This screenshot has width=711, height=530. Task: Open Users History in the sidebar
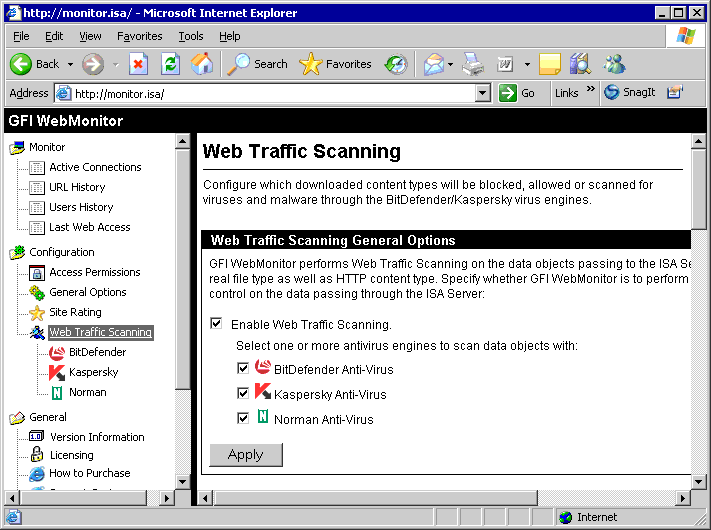click(x=81, y=207)
